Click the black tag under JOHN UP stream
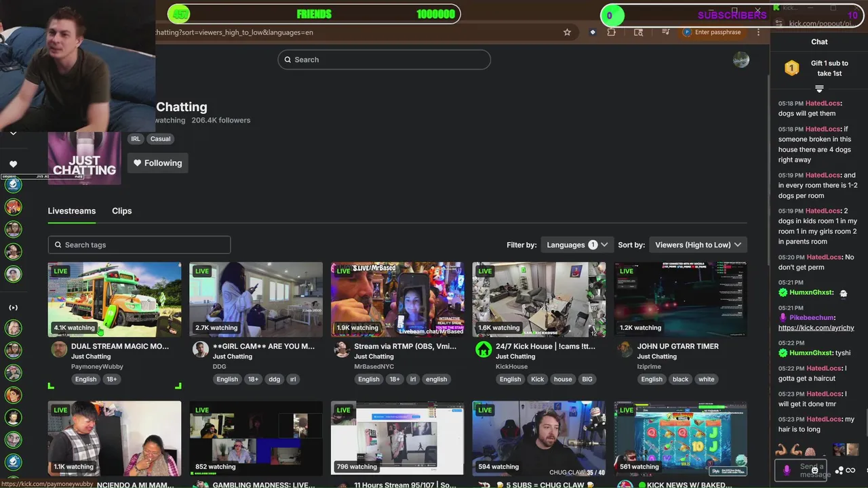 point(680,380)
